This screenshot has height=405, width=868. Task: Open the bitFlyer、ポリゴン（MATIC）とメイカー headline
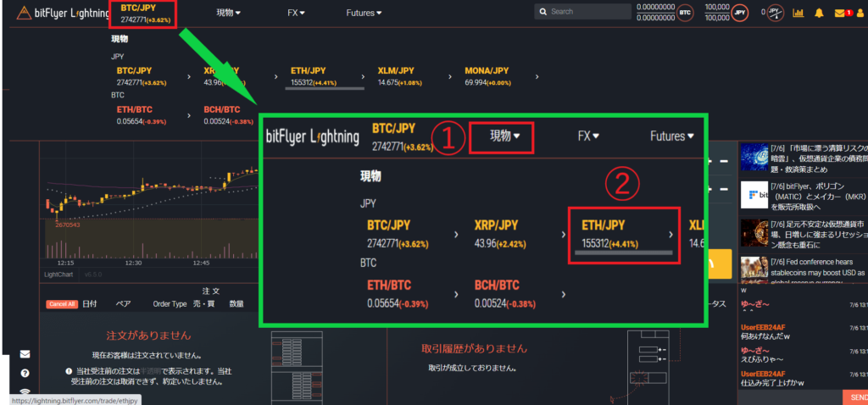[818, 197]
